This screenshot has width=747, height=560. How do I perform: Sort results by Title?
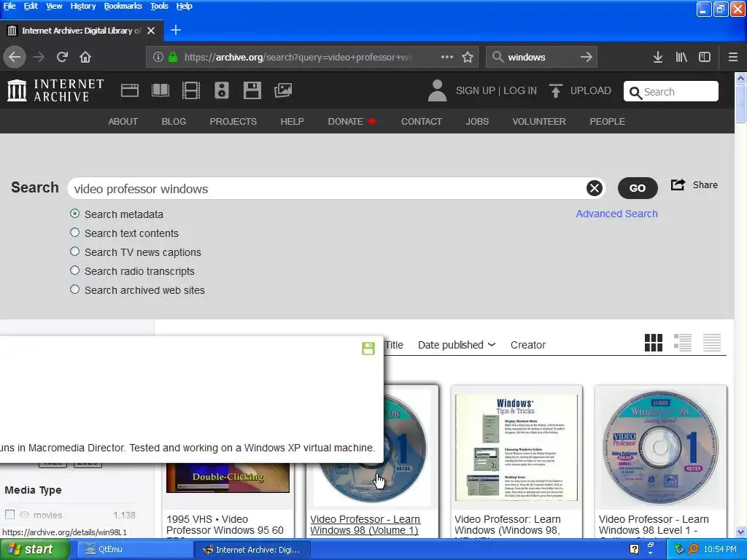(x=394, y=345)
